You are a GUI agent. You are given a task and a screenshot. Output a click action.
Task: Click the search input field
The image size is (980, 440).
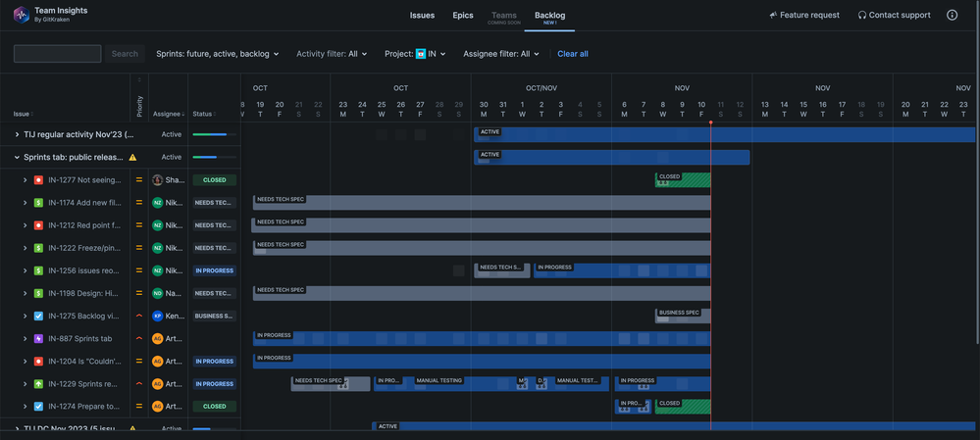click(x=57, y=54)
